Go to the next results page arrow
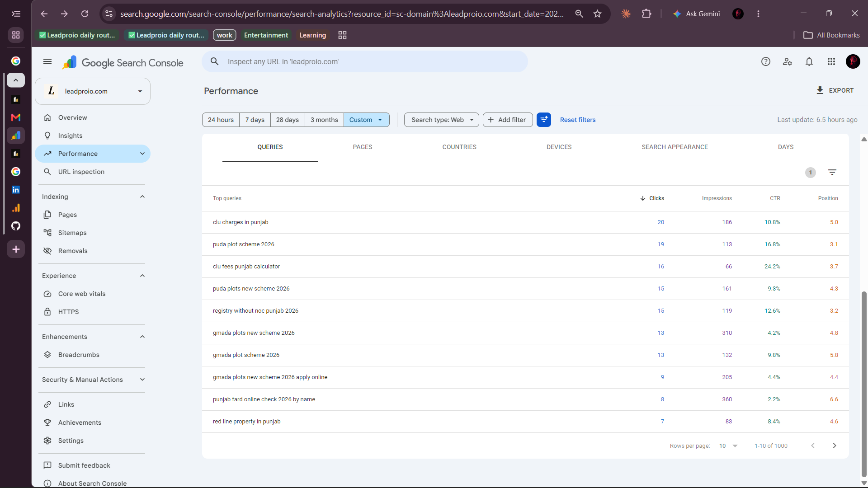The height and width of the screenshot is (488, 868). [x=835, y=446]
